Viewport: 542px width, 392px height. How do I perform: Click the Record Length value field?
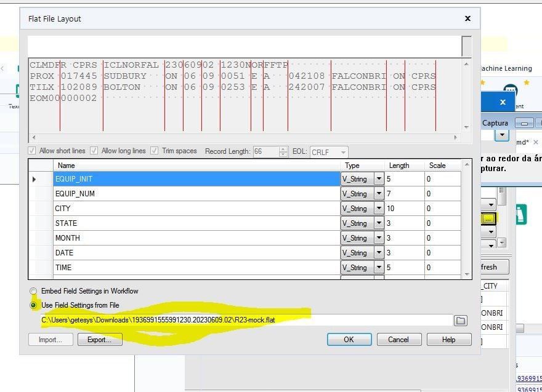(266, 151)
